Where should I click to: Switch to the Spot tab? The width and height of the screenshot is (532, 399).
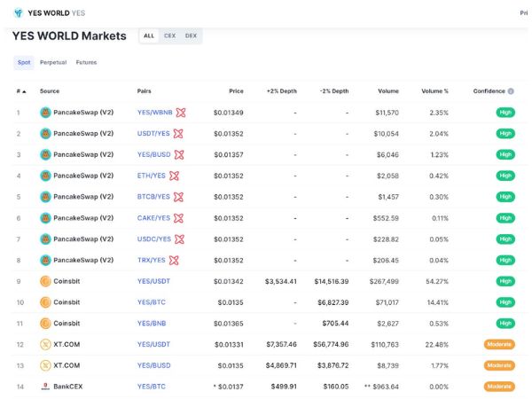click(x=24, y=62)
